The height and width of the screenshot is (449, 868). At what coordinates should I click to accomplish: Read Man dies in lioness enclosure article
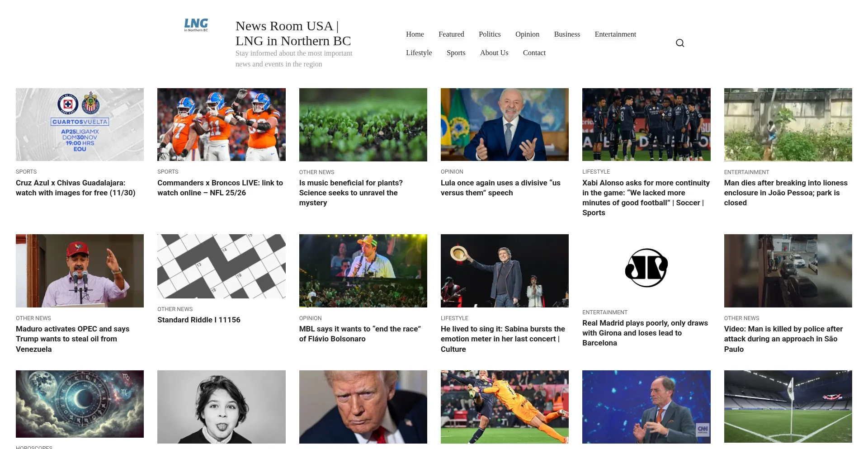click(786, 193)
